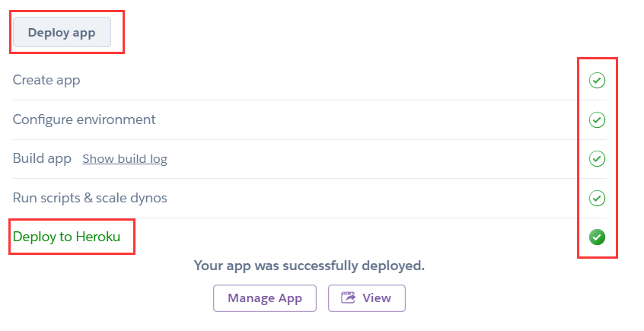The image size is (644, 331).
Task: Select the Create app step label
Action: (x=46, y=80)
